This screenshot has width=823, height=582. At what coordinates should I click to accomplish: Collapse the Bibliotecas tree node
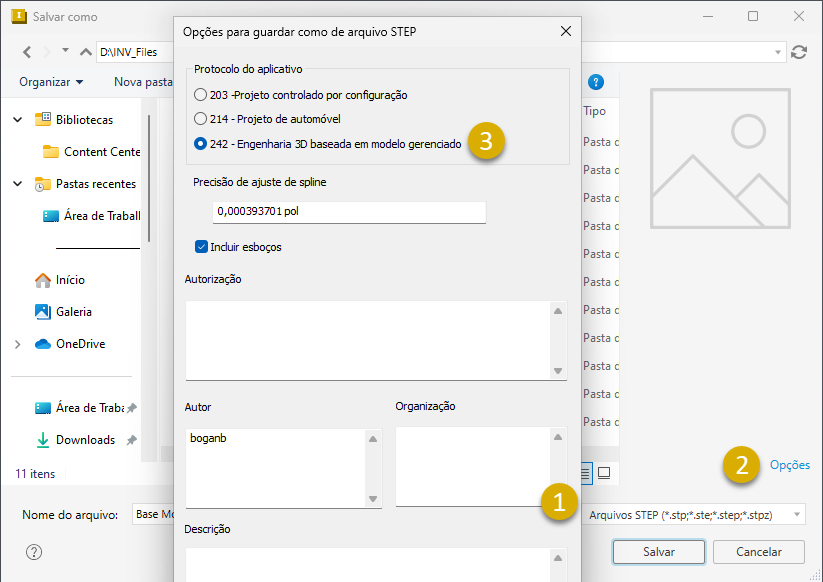click(17, 120)
